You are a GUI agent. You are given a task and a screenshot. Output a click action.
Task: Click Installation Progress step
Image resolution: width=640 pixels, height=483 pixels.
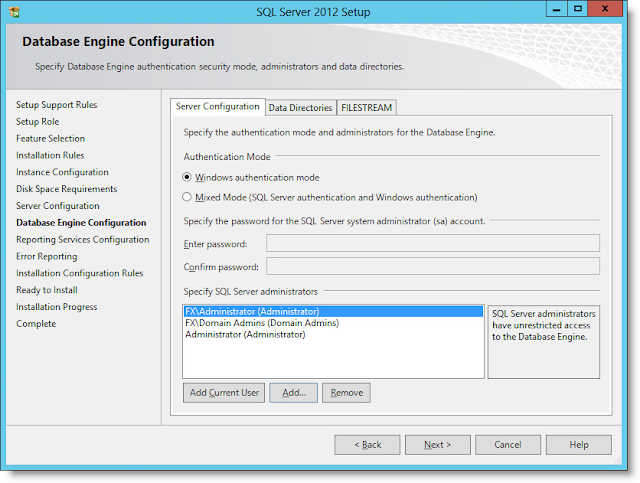click(x=57, y=307)
